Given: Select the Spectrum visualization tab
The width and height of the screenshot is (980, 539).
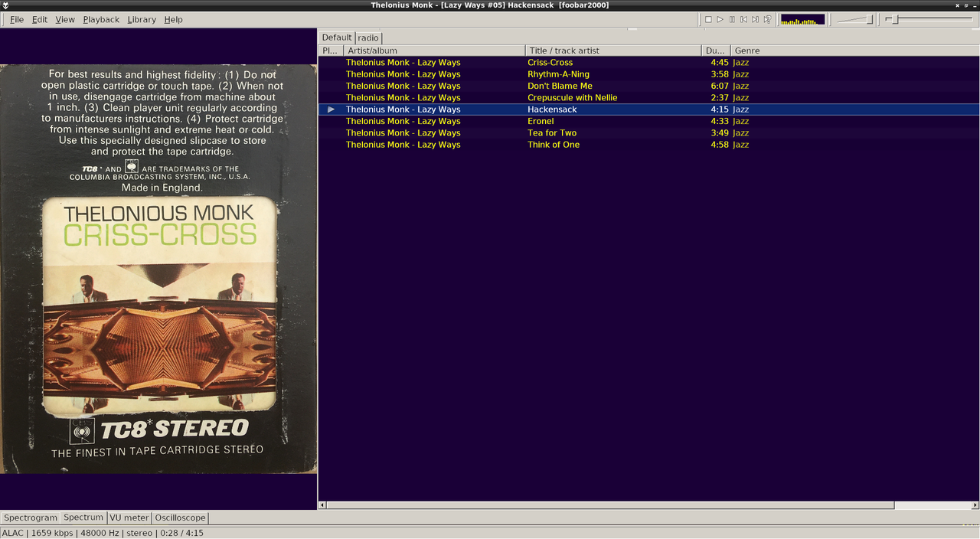Looking at the screenshot, I should point(83,518).
